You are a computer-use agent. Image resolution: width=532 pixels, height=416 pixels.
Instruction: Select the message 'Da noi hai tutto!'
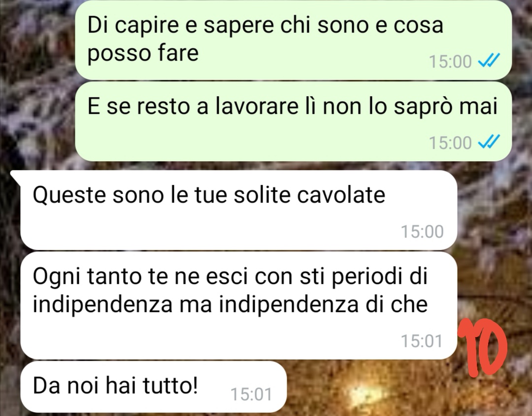tap(153, 387)
